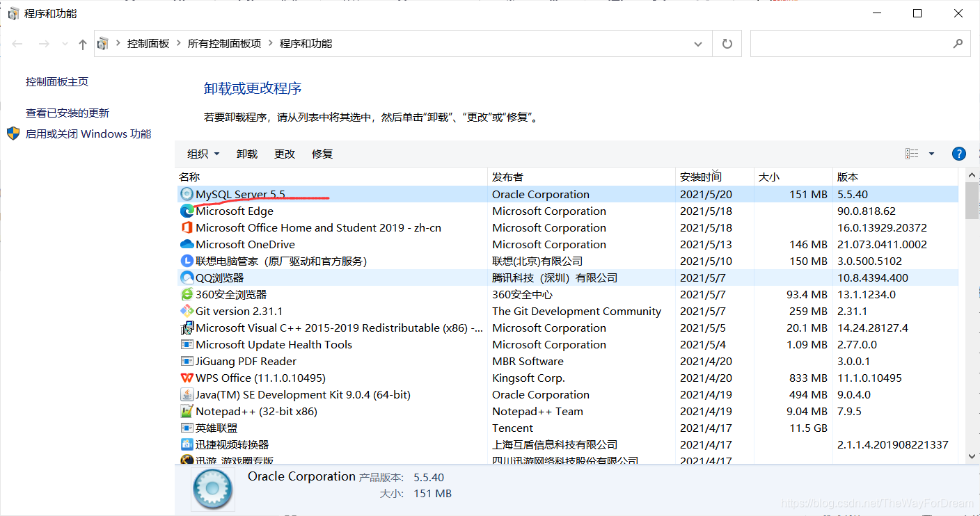Image resolution: width=980 pixels, height=516 pixels.
Task: Click the Microsoft Office Home and Student icon
Action: pyautogui.click(x=187, y=227)
